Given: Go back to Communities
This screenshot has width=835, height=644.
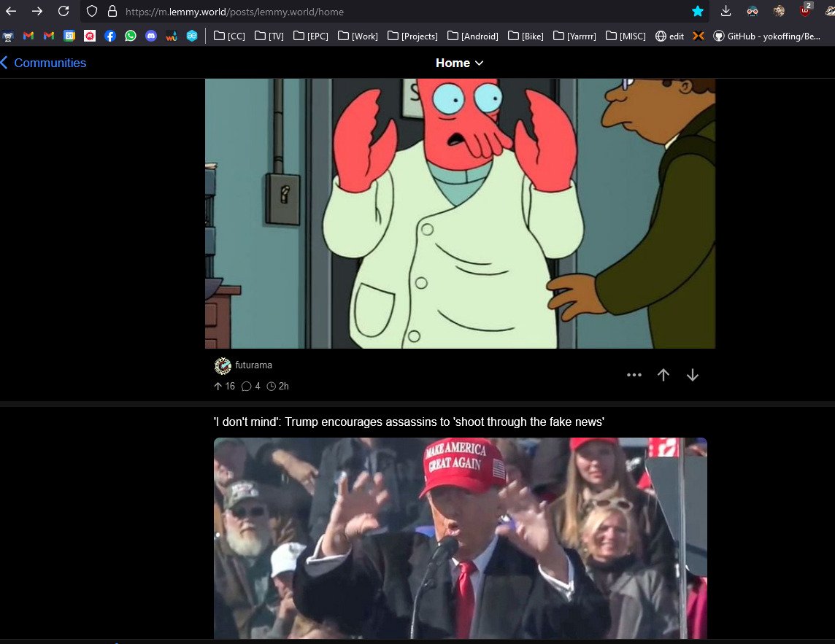Looking at the screenshot, I should pyautogui.click(x=43, y=63).
